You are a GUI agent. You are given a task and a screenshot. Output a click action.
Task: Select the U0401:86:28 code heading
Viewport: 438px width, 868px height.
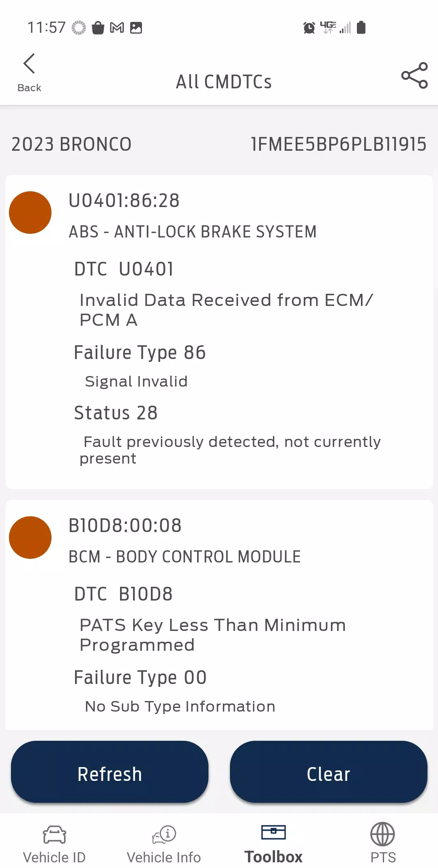point(124,201)
